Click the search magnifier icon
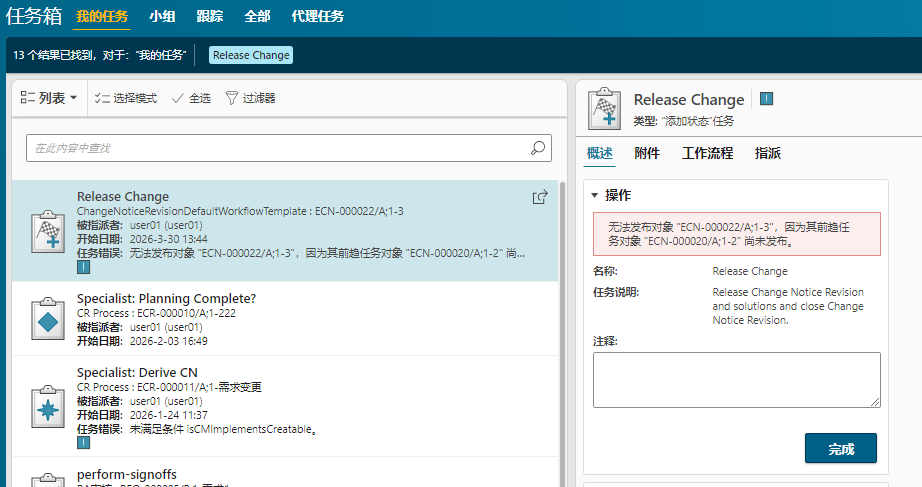Viewport: 922px width, 487px height. tap(538, 148)
